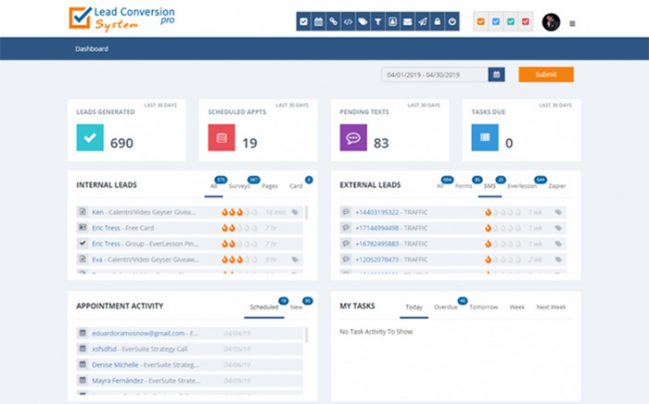This screenshot has width=649, height=404.
Task: Click the link chain toolbar icon
Action: [333, 21]
